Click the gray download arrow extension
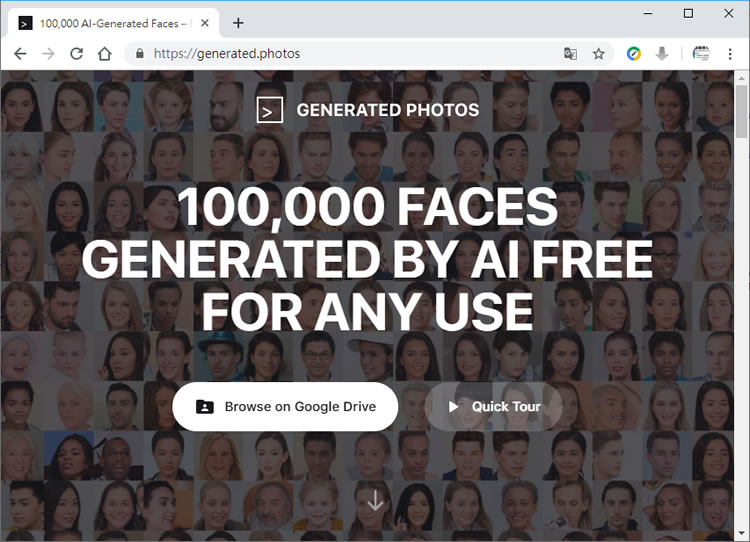 (x=662, y=54)
